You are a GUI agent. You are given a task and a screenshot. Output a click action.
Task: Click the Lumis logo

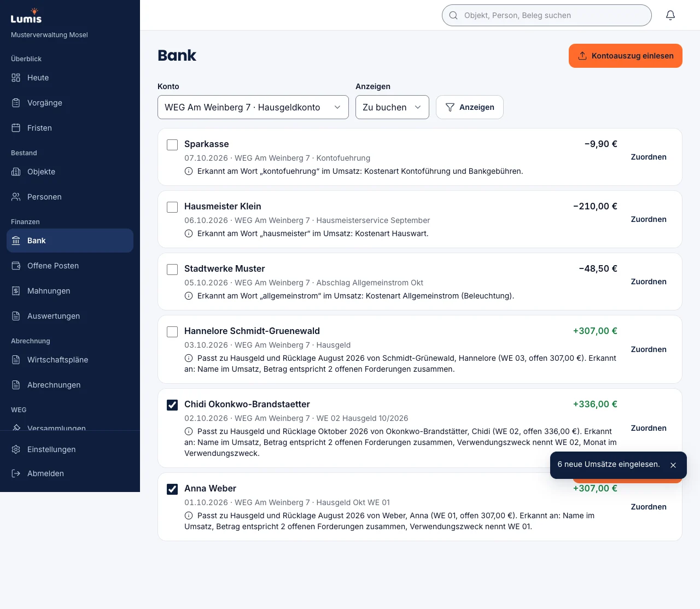coord(26,16)
